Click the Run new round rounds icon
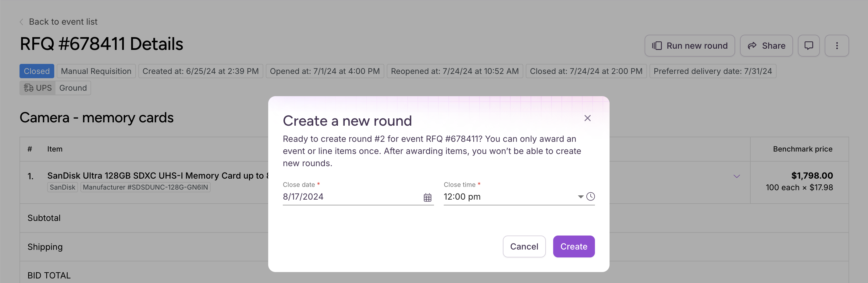Screen dimensions: 868x283 click(656, 46)
